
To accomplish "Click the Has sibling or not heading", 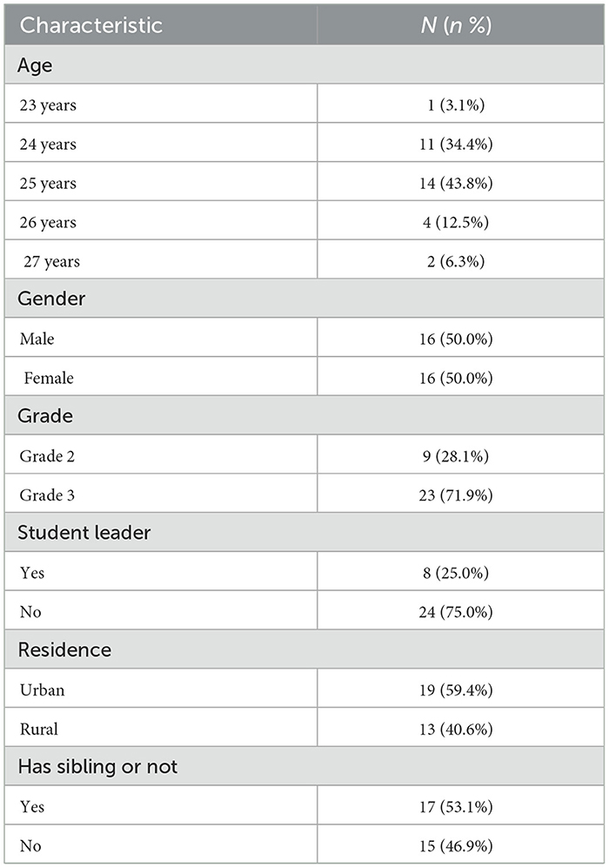I will pyautogui.click(x=98, y=766).
